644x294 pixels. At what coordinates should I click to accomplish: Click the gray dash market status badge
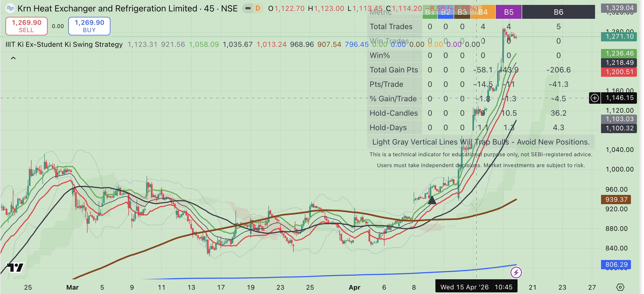coord(248,8)
